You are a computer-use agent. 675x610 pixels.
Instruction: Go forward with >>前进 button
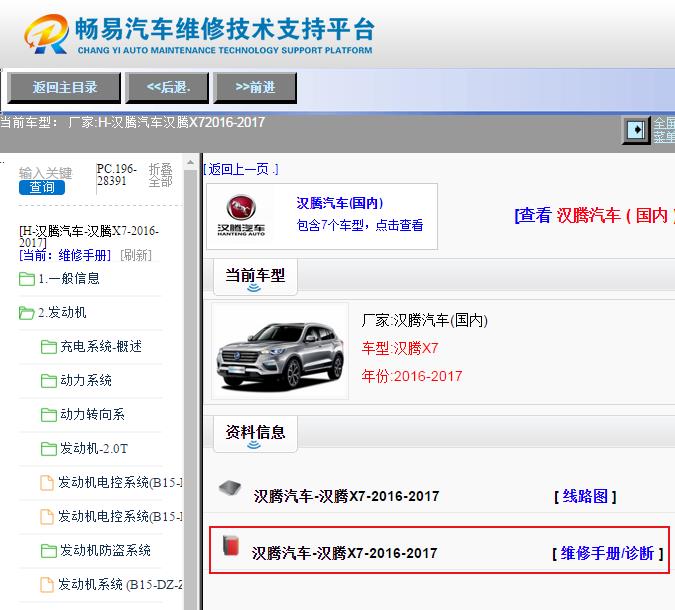point(255,88)
